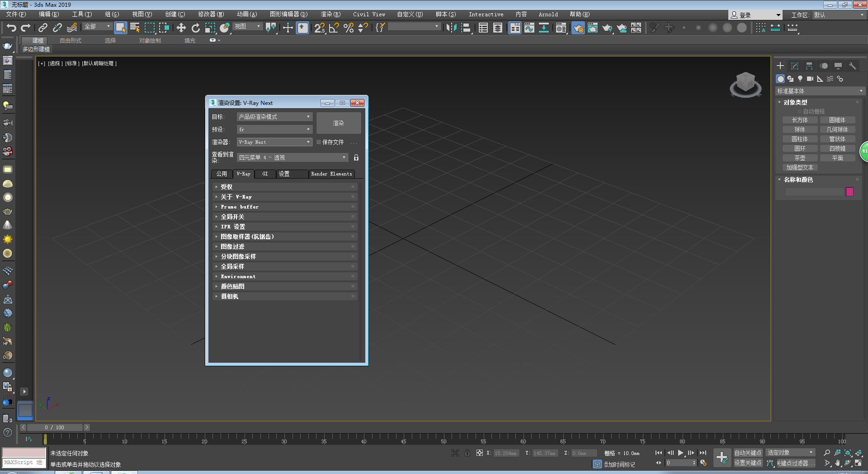Screen dimensions: 868x474
Task: Toggle the Percent Snap icon
Action: click(x=349, y=28)
